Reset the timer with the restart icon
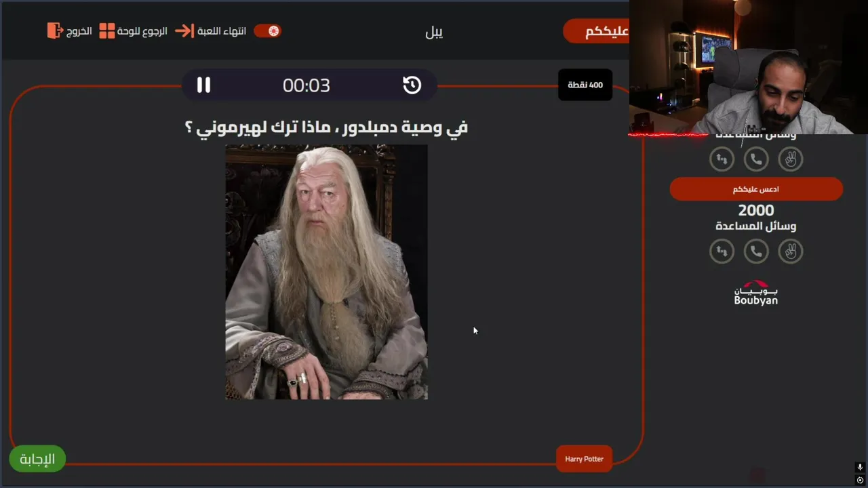The image size is (868, 488). click(412, 85)
